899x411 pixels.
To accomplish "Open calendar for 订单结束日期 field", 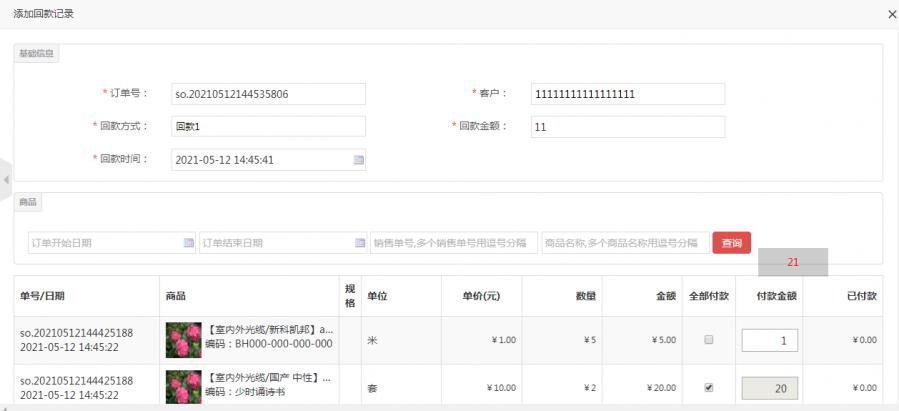I will coord(360,243).
